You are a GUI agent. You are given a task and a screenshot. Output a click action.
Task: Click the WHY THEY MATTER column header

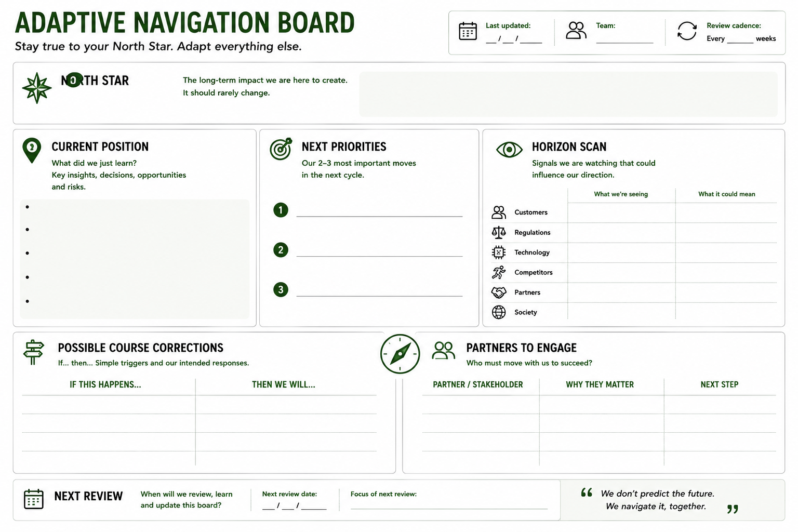pos(600,384)
